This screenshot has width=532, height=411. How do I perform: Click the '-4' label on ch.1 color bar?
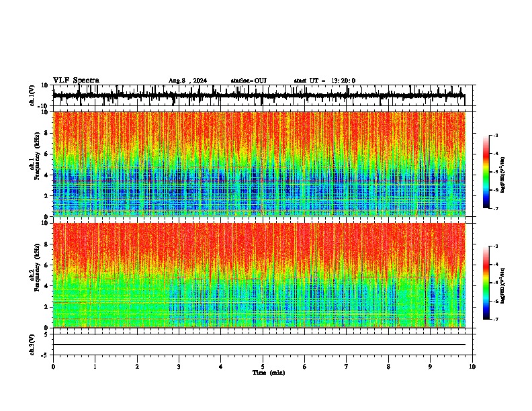coord(496,154)
